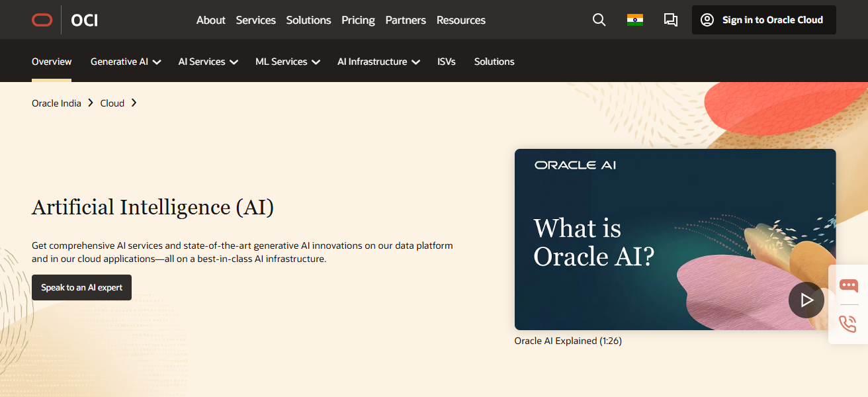Click the Cloud breadcrumb link
Image resolution: width=868 pixels, height=397 pixels.
[112, 103]
